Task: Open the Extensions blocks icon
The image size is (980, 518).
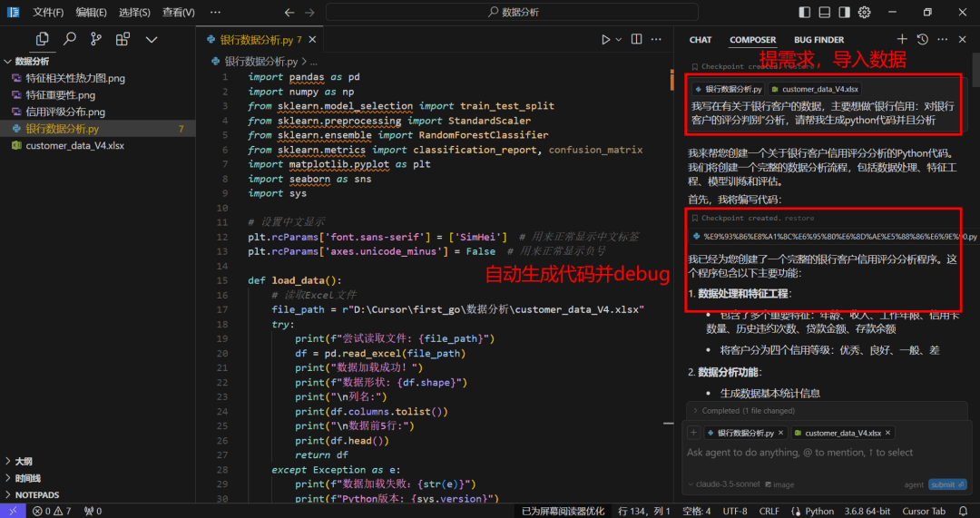Action: click(x=122, y=39)
